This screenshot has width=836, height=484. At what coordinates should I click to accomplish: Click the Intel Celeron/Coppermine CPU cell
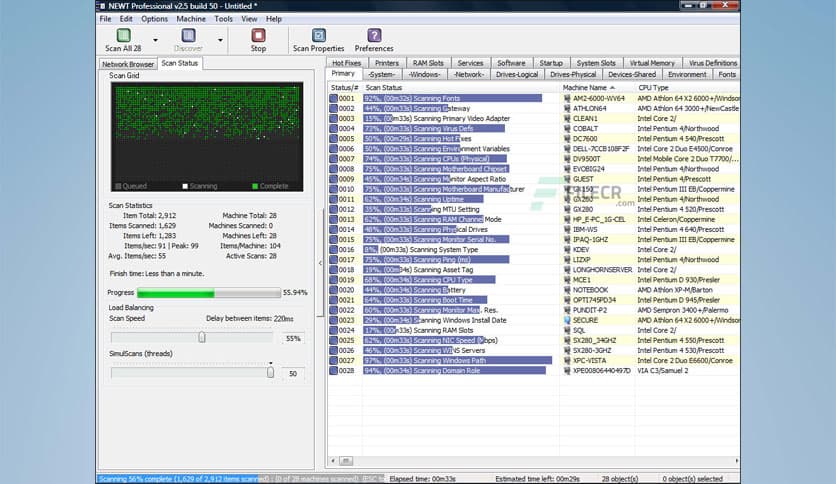click(x=676, y=220)
